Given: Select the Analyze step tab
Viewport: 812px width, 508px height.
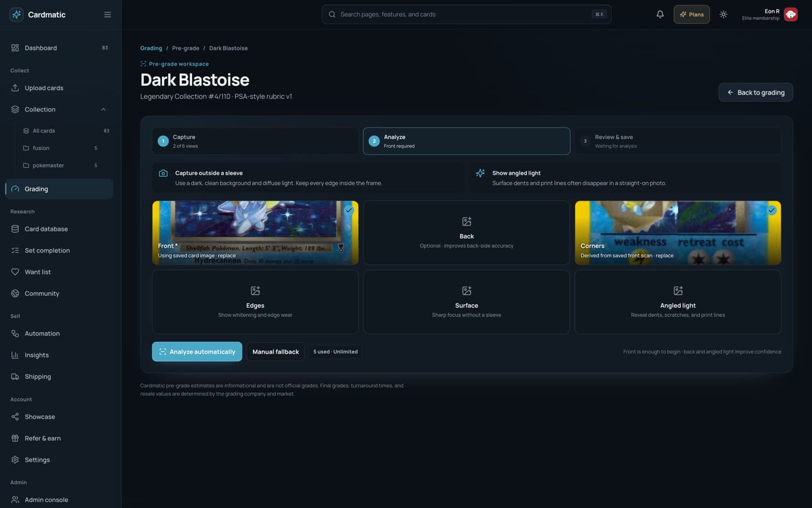Looking at the screenshot, I should 466,141.
